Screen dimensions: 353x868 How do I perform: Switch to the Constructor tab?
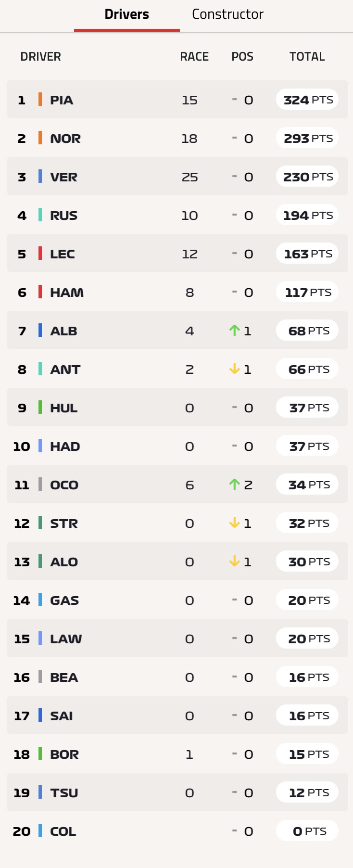coord(227,14)
